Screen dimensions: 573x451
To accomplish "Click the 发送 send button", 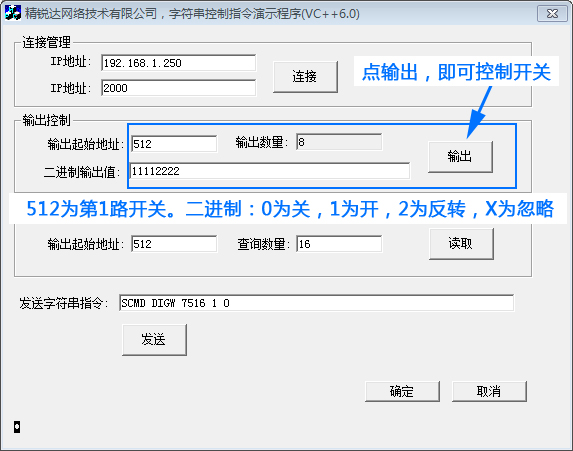I will pos(154,339).
